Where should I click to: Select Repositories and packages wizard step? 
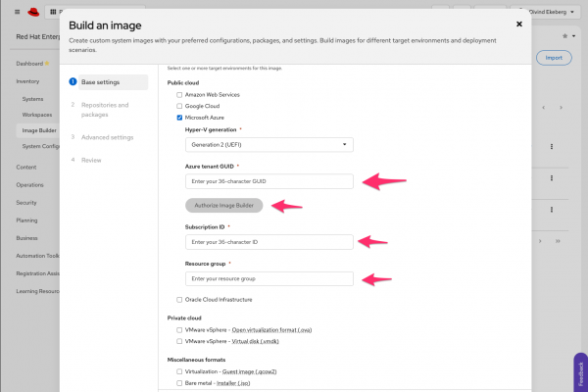pos(105,110)
